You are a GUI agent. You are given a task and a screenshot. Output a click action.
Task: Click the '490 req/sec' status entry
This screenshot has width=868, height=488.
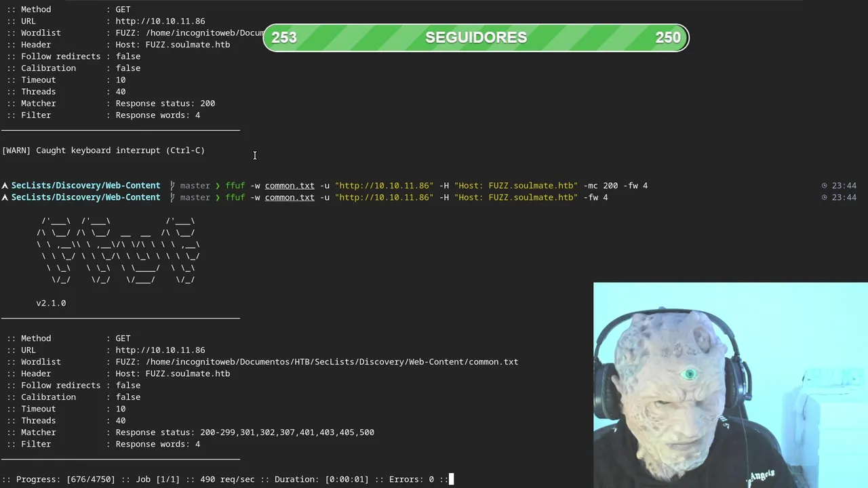tap(227, 479)
